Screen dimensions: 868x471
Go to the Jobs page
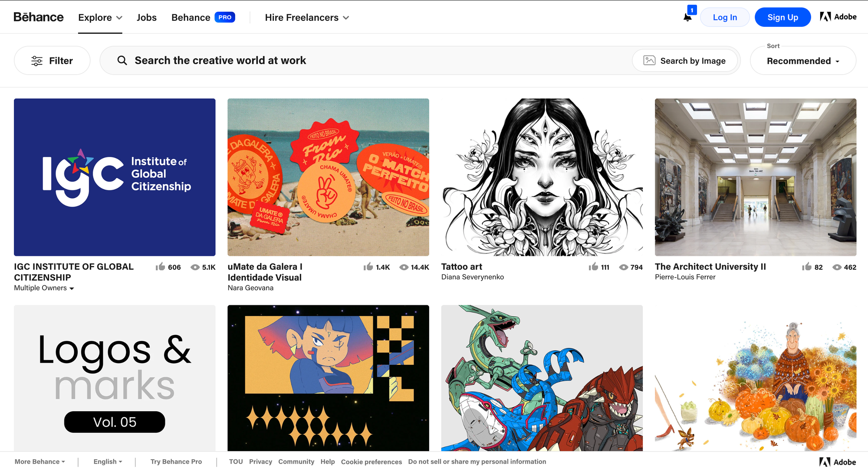(147, 18)
